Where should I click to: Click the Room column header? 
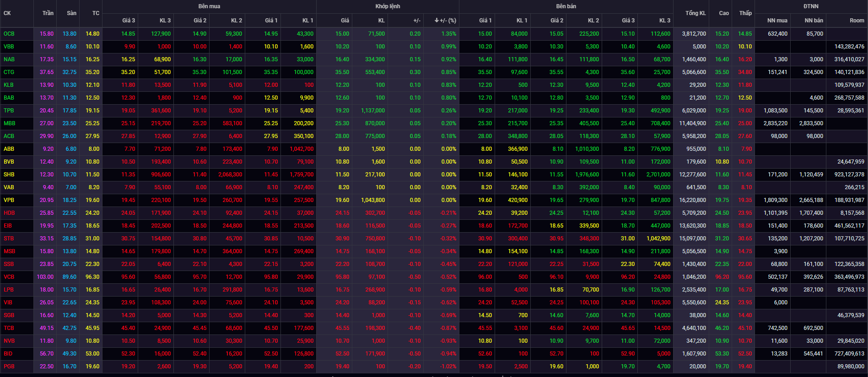click(x=857, y=21)
